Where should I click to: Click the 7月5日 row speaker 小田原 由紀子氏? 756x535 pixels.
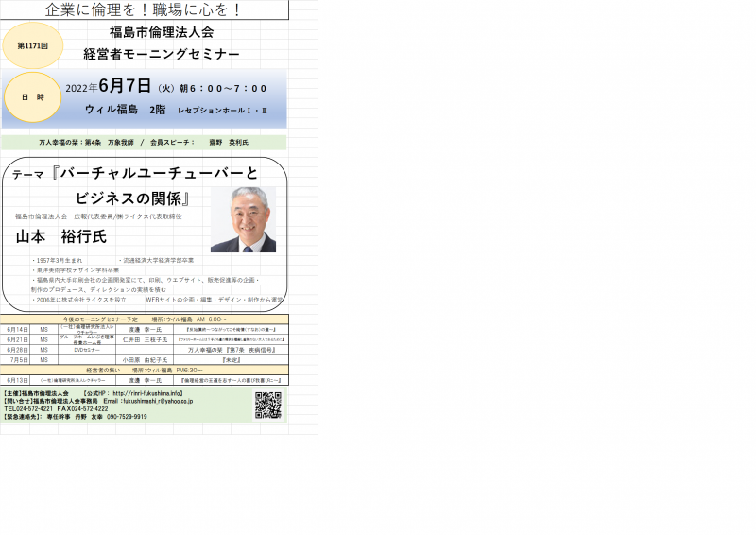pos(145,360)
